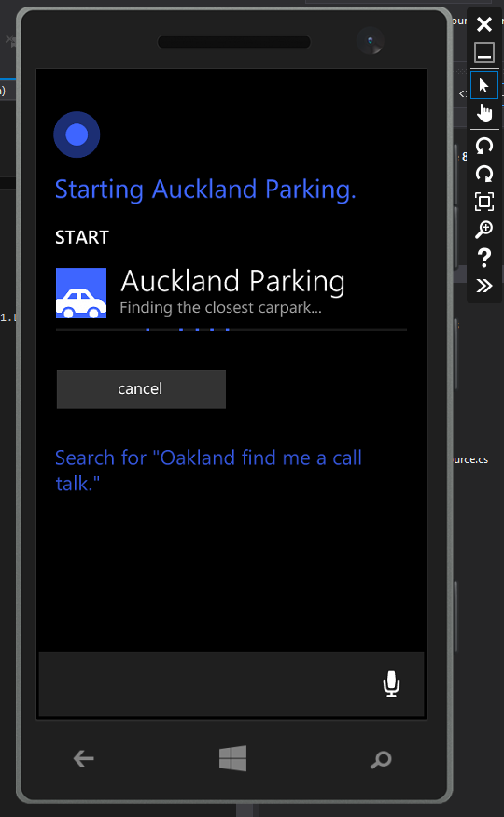Tap the Windows Start hardware button
Screen dimensions: 504x817
233,758
